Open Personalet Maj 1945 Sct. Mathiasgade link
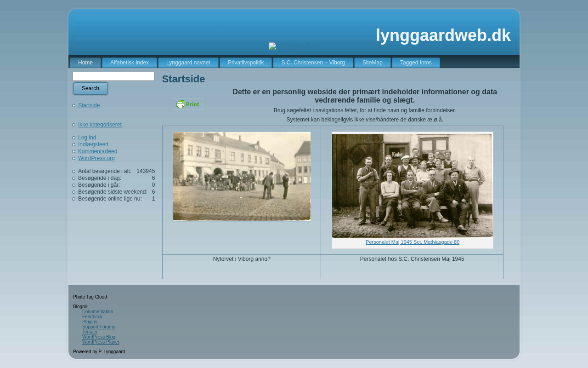This screenshot has height=368, width=588. pos(412,242)
